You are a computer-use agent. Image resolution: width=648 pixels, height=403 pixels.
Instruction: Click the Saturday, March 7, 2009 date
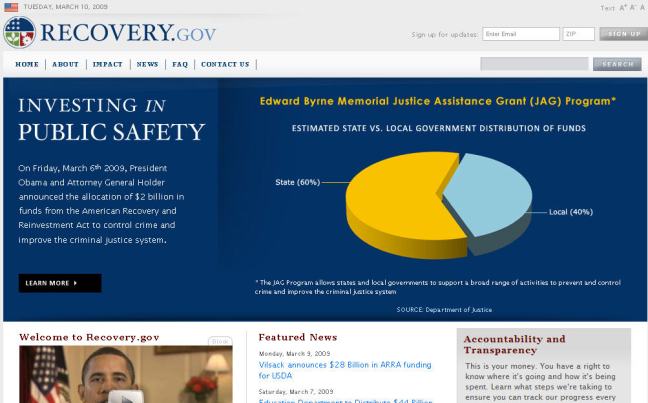[296, 392]
